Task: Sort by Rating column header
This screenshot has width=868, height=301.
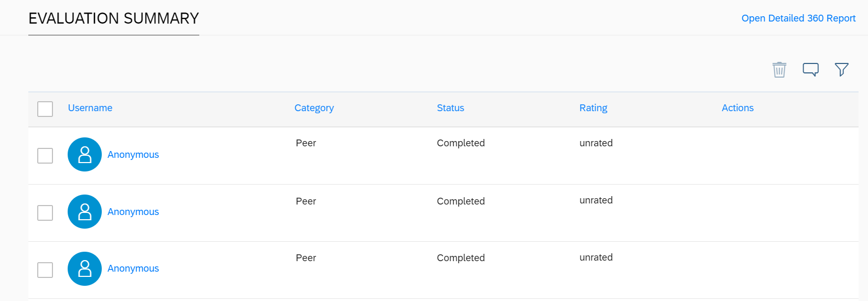Action: coord(593,108)
